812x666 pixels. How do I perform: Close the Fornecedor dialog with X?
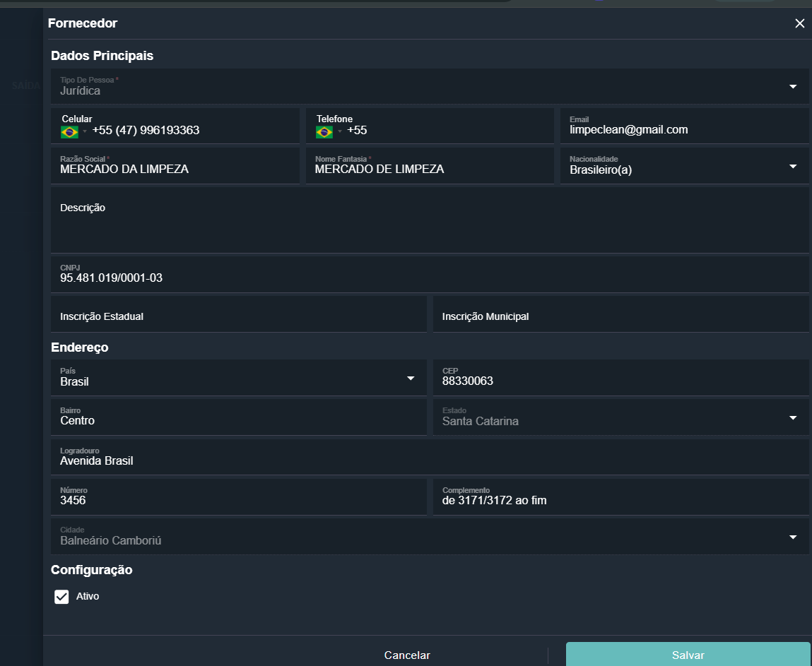pos(799,23)
